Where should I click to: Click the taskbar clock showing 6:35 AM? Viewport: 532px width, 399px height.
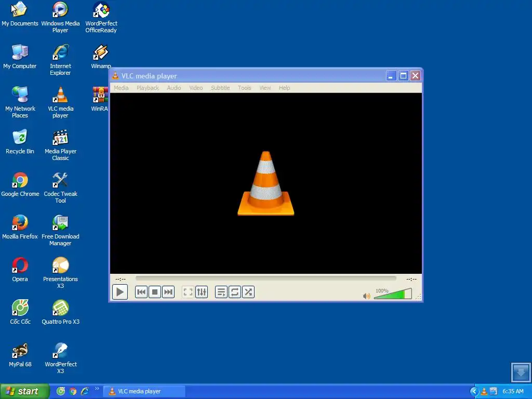coord(513,392)
